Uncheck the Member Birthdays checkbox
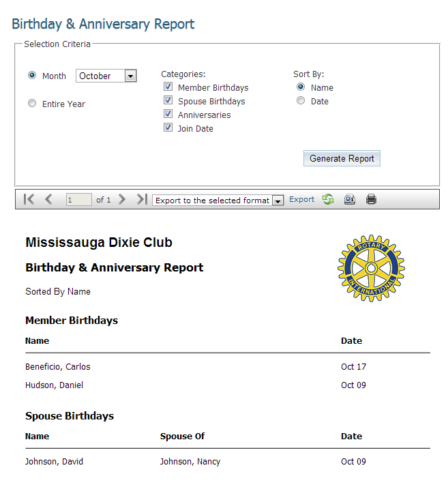 pos(168,87)
